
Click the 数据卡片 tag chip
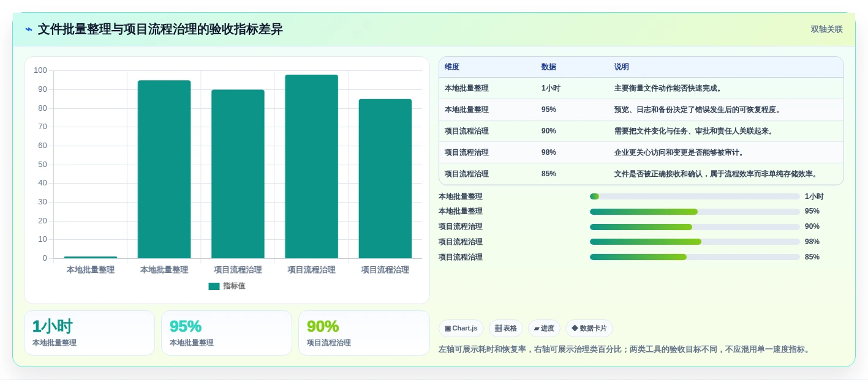589,329
